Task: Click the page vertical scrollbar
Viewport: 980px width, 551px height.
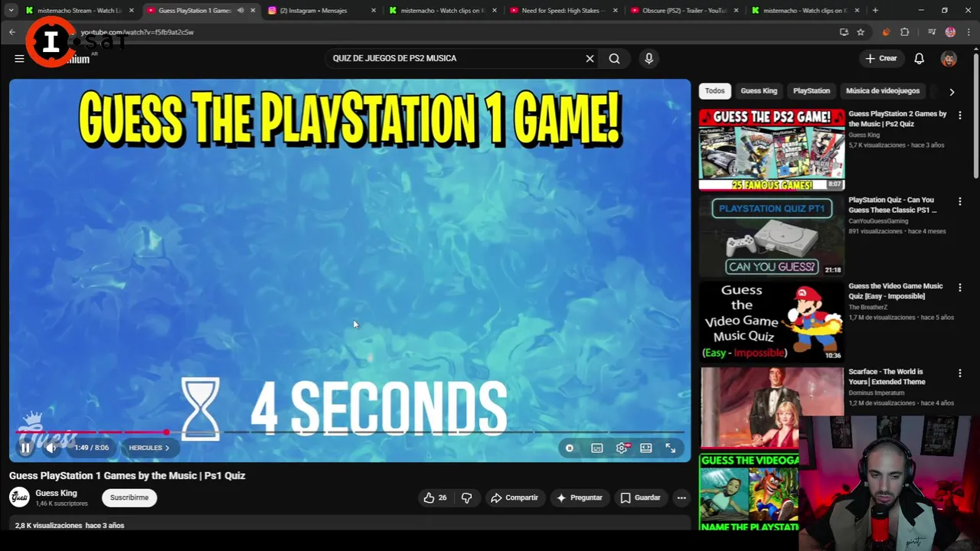Action: [x=975, y=115]
